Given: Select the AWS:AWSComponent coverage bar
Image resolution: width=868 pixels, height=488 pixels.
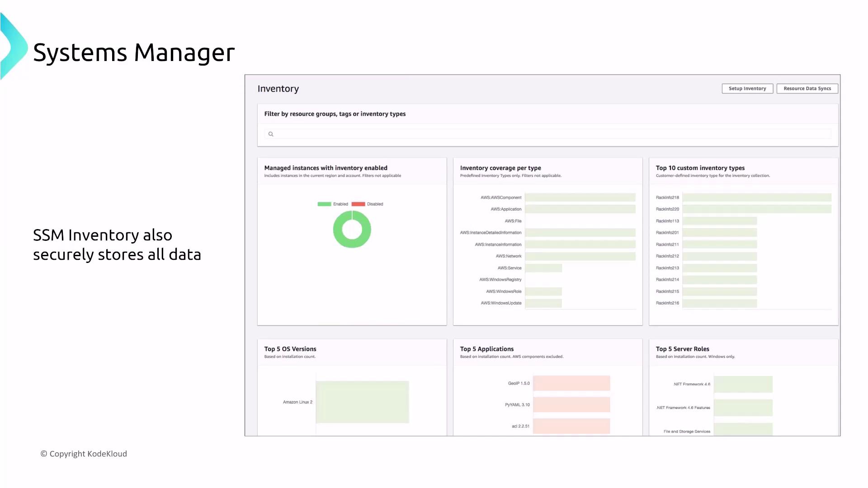Looking at the screenshot, I should coord(580,197).
